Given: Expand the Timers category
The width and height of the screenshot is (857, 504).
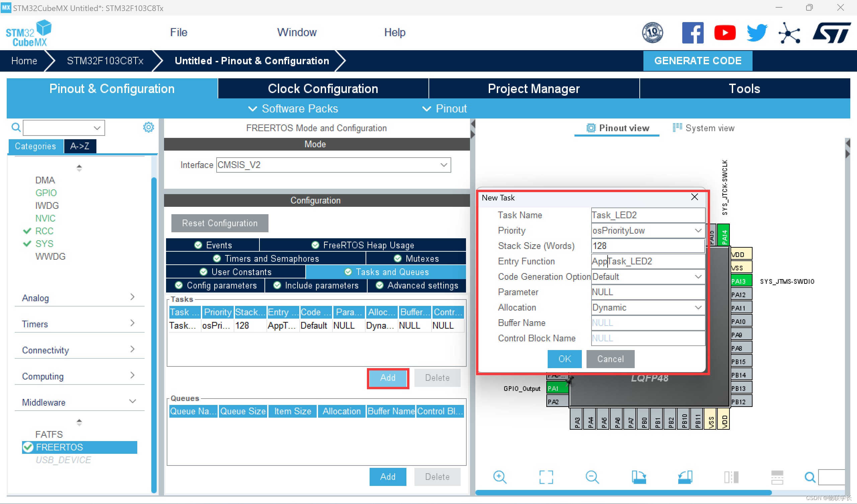Looking at the screenshot, I should (x=79, y=324).
